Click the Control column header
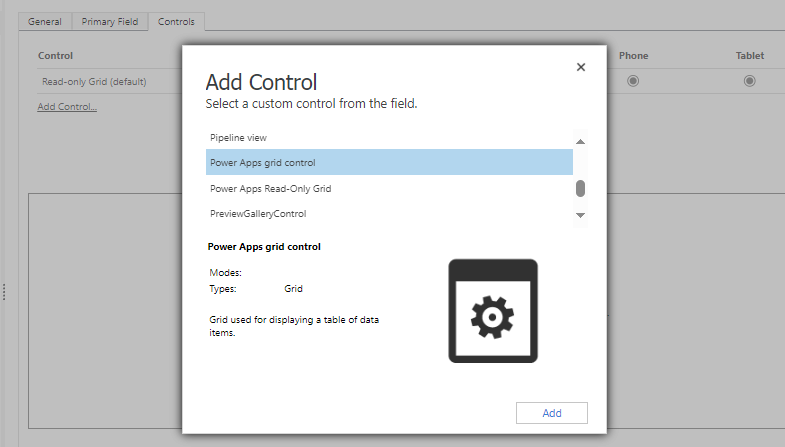Viewport: 785px width, 447px height. coord(55,56)
